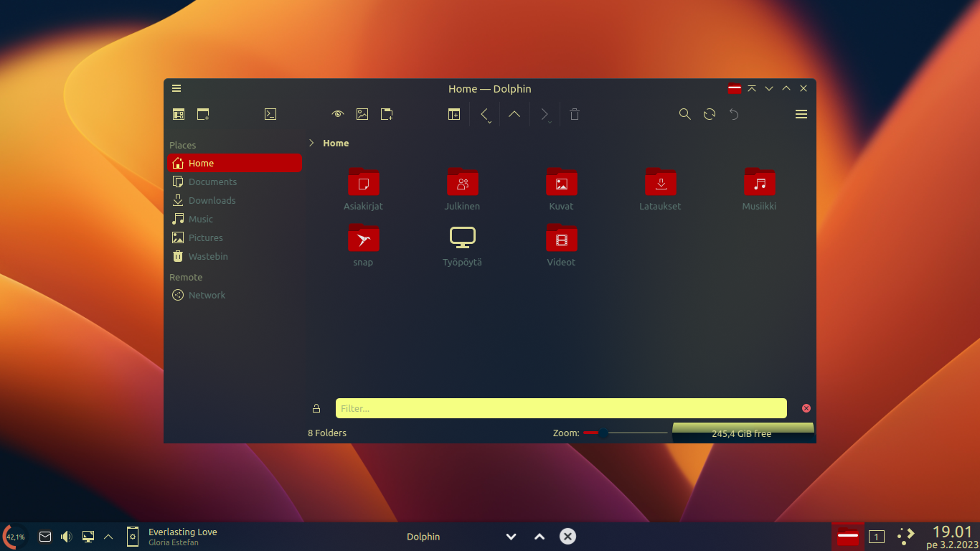Viewport: 980px width, 551px height.
Task: Move selection to the trash via toolbar
Action: 575,114
